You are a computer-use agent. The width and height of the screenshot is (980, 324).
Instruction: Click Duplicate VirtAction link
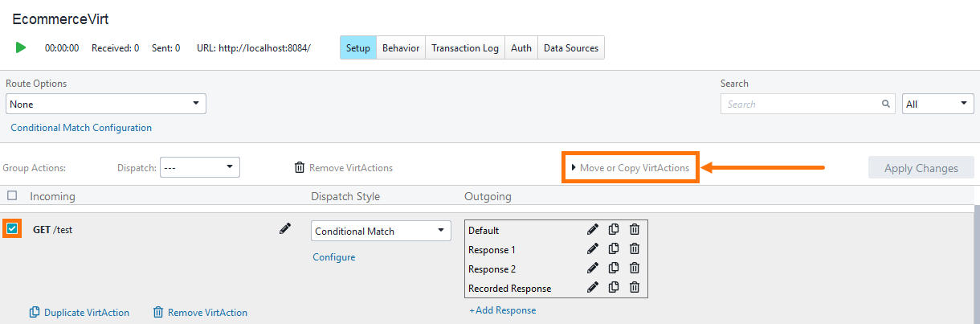pyautogui.click(x=80, y=312)
